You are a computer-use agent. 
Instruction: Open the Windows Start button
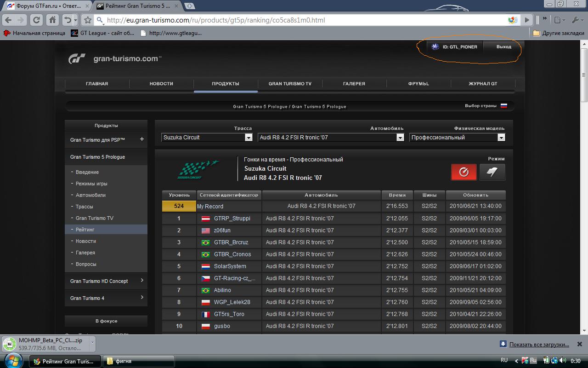click(13, 361)
